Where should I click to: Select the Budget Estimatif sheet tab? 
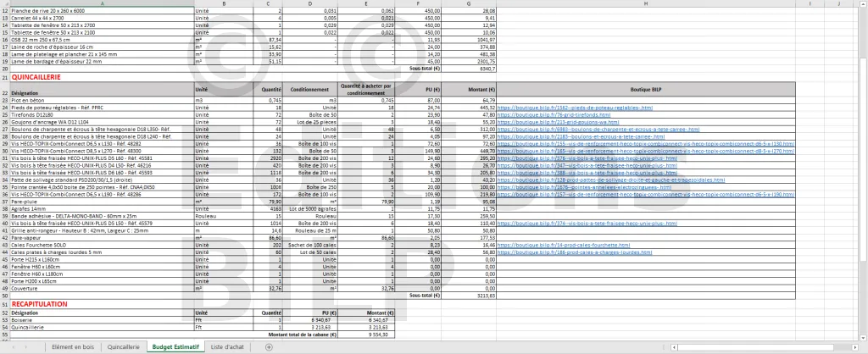point(175,347)
